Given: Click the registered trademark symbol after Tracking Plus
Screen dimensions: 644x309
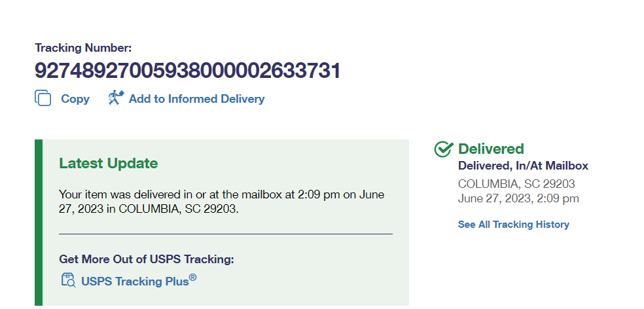Looking at the screenshot, I should coord(193,278).
